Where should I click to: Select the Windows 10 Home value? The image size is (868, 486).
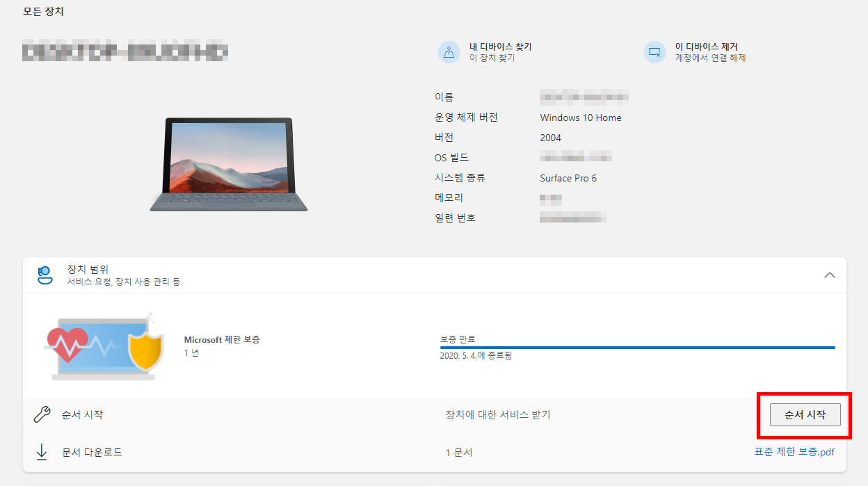(x=581, y=118)
